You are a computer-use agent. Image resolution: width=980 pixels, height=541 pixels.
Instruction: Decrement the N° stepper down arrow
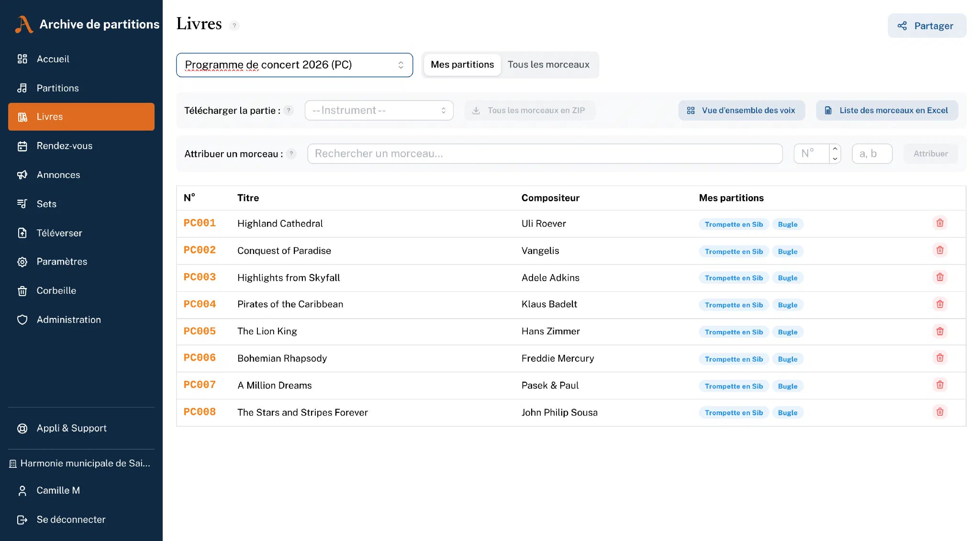pyautogui.click(x=835, y=159)
